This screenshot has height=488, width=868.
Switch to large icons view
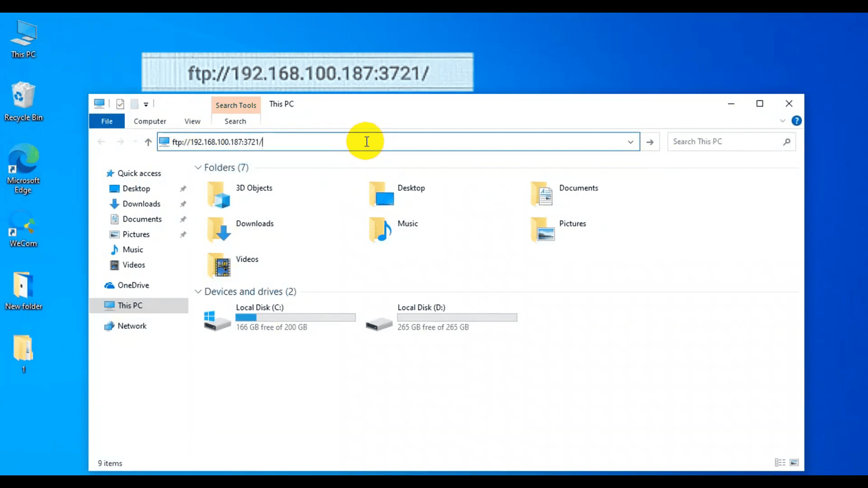coord(794,462)
